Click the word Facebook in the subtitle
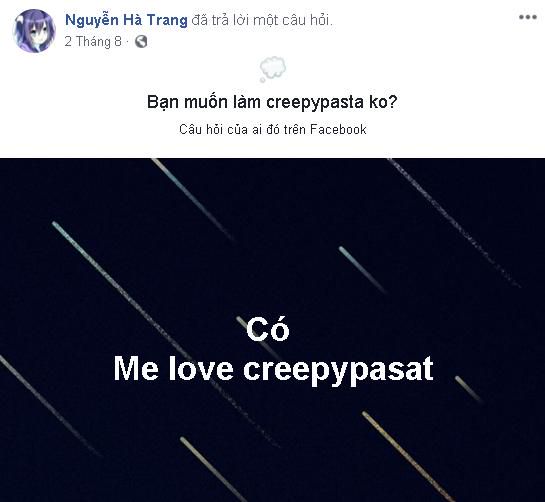545x502 pixels. 338,129
